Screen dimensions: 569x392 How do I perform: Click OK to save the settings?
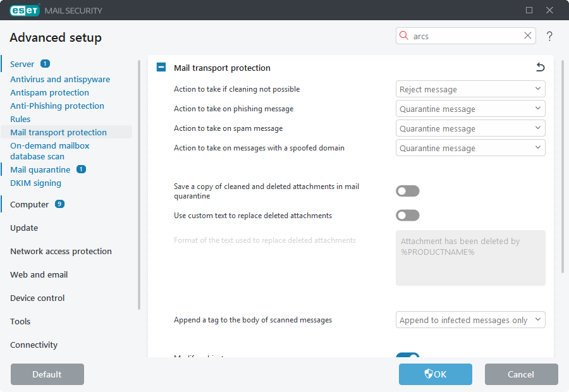[x=435, y=374]
